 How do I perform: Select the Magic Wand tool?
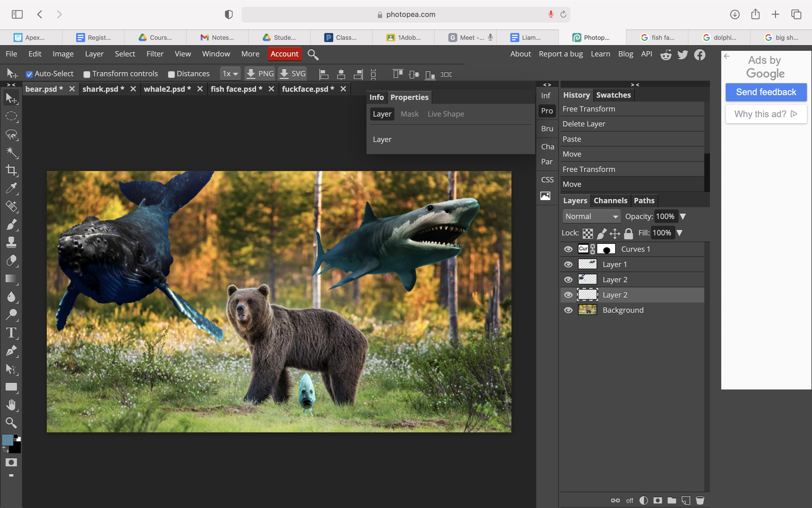pos(12,153)
